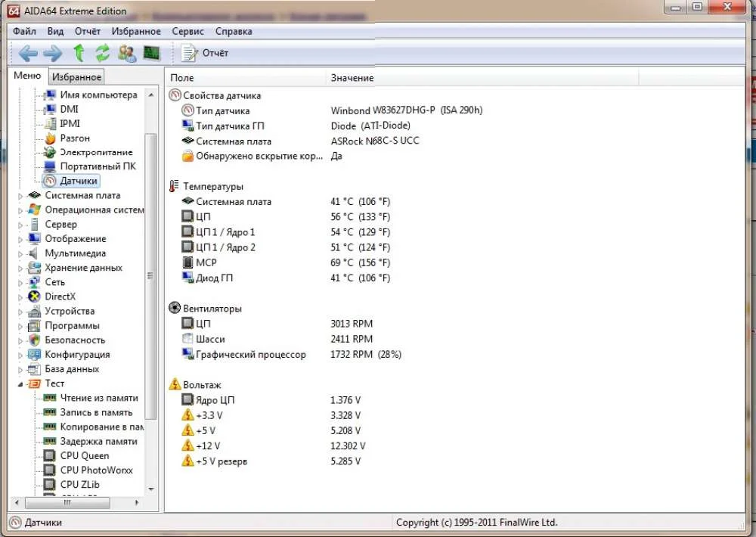
Task: Select the Графический процессор fan row
Action: pyautogui.click(x=292, y=355)
